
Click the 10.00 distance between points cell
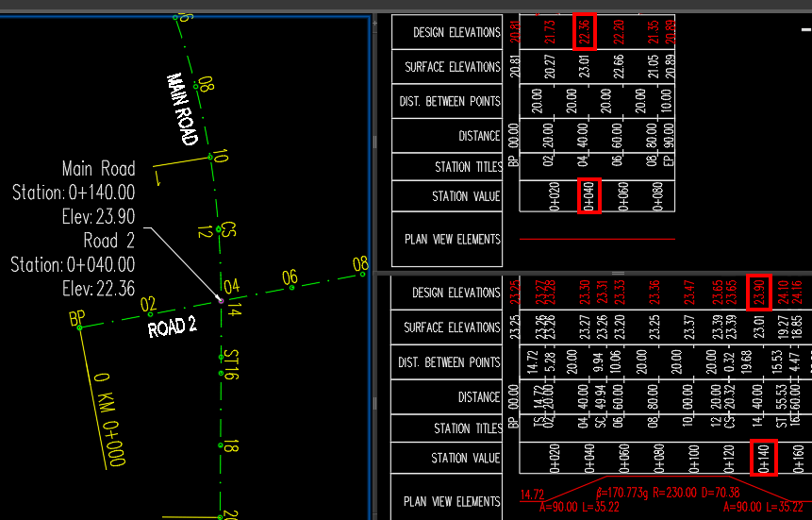pyautogui.click(x=667, y=101)
